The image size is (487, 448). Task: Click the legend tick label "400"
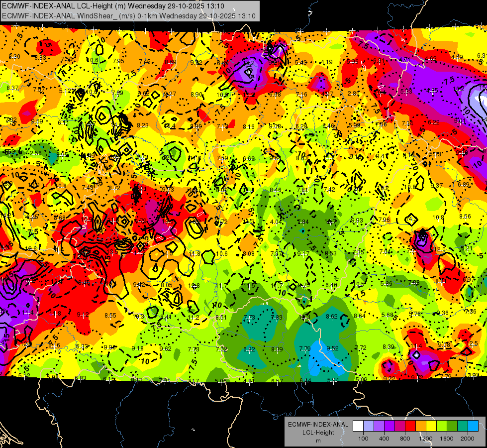[384, 439]
